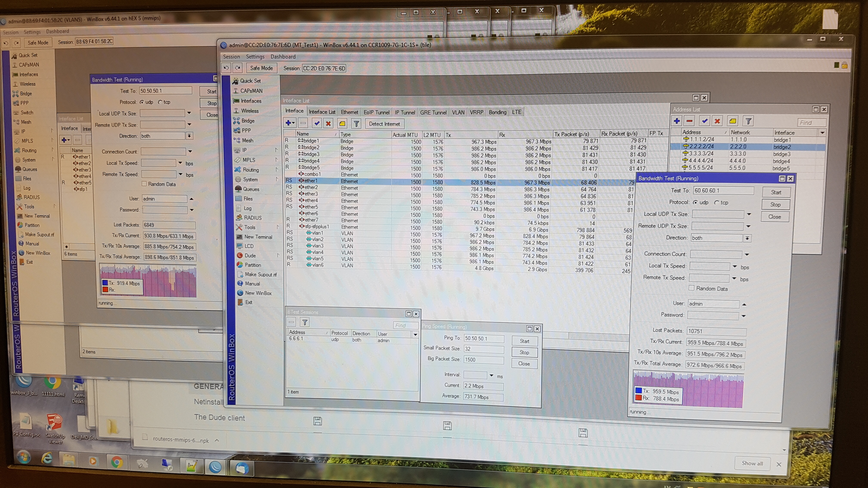Click the enable checkmark icon in Interface List
868x488 pixels.
317,123
